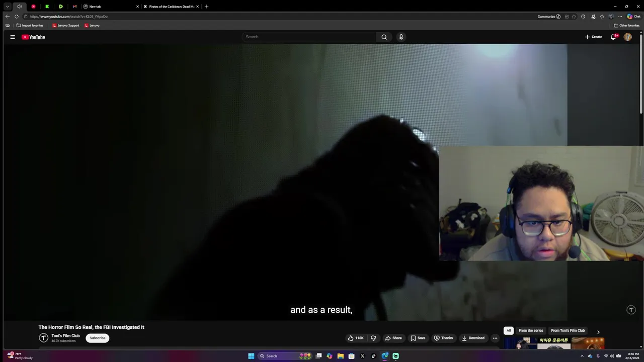Like the video with thumbs up
The height and width of the screenshot is (362, 644).
pyautogui.click(x=356, y=338)
